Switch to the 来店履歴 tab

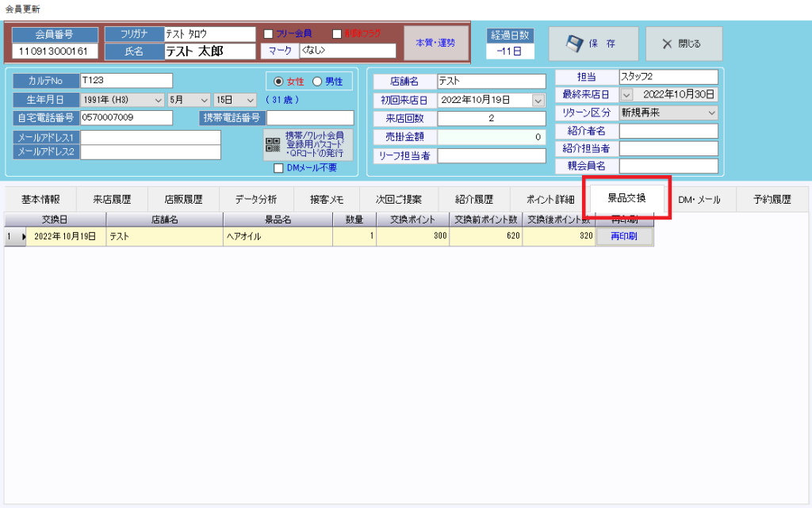click(x=111, y=200)
